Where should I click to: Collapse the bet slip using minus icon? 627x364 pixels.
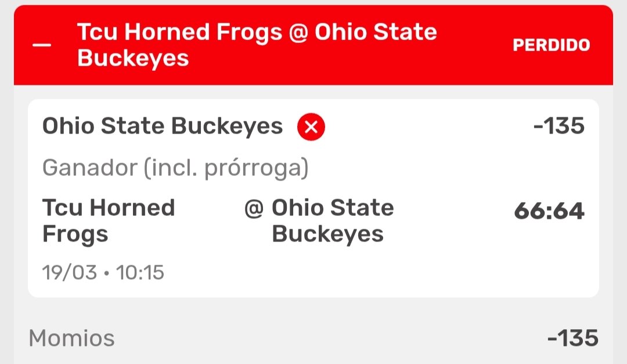tap(42, 45)
